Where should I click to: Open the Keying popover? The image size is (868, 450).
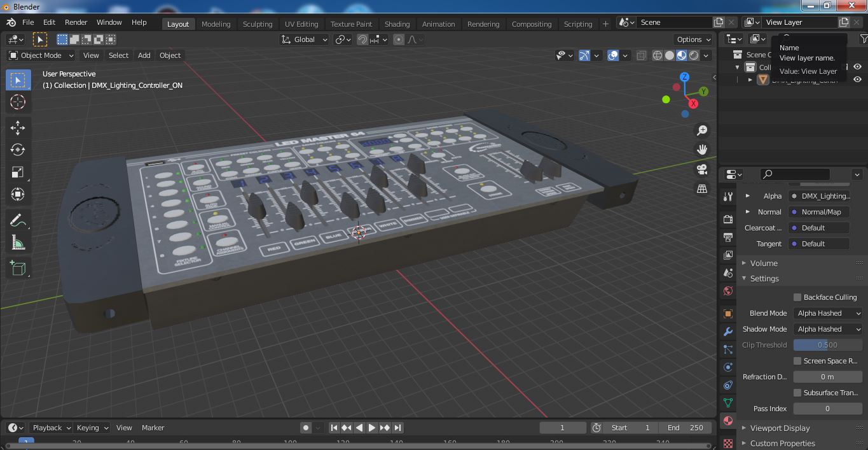[92, 428]
